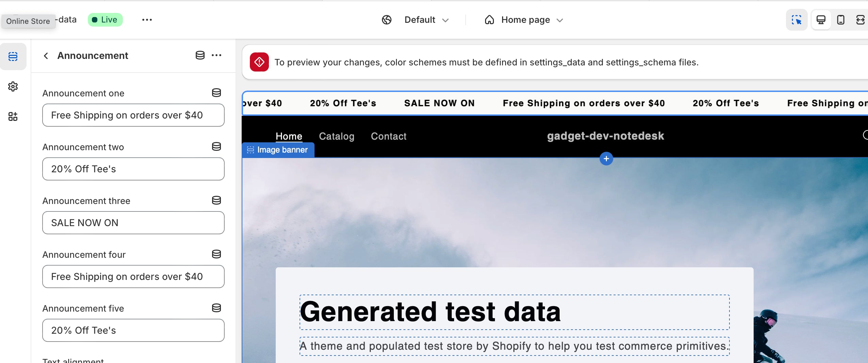Add a section with the blue plus button
Viewport: 868px width, 363px height.
pos(606,159)
